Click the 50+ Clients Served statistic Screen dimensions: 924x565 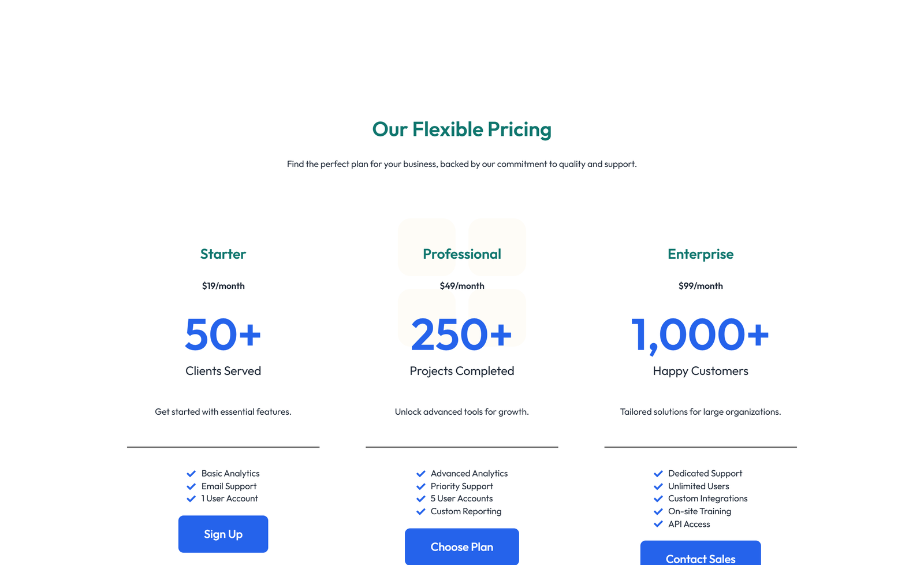[223, 334]
